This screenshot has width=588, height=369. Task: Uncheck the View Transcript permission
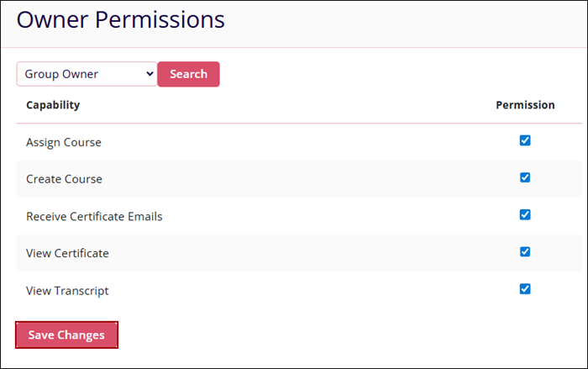pos(525,288)
